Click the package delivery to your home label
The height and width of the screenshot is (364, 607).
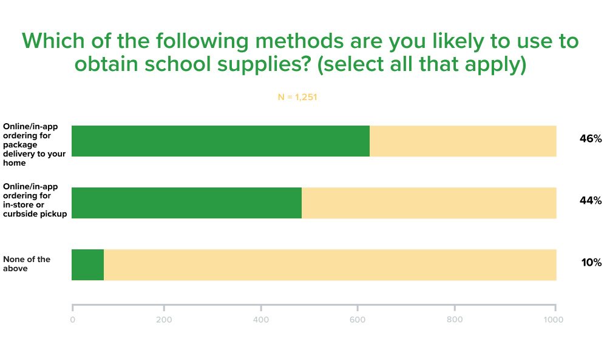34,144
